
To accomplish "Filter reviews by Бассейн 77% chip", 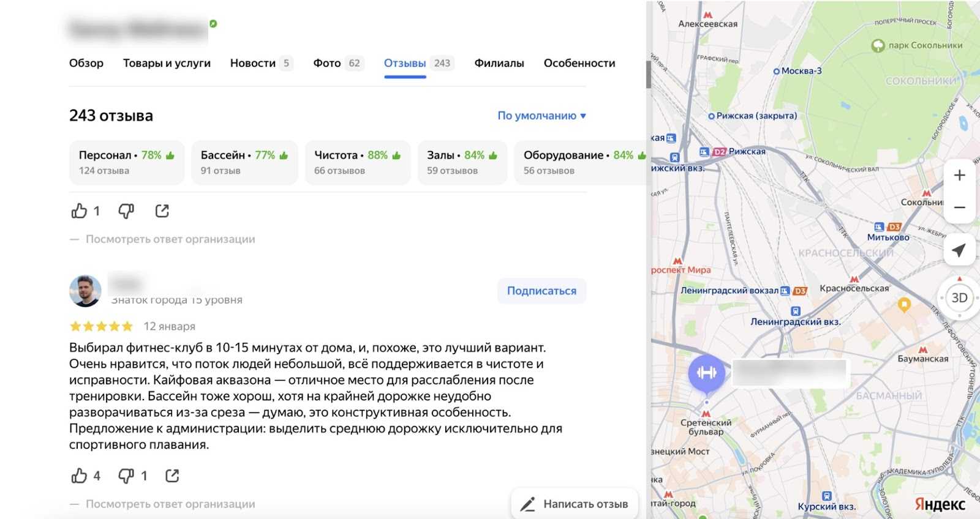I will click(244, 163).
